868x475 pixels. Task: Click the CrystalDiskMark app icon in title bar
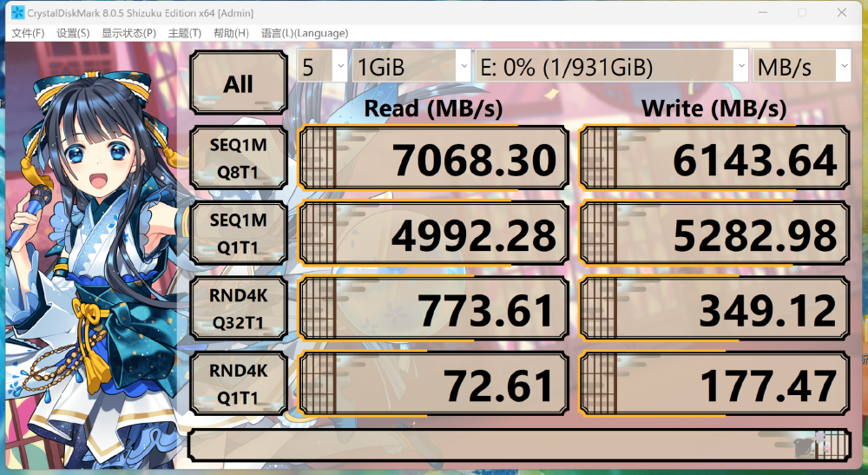(17, 12)
